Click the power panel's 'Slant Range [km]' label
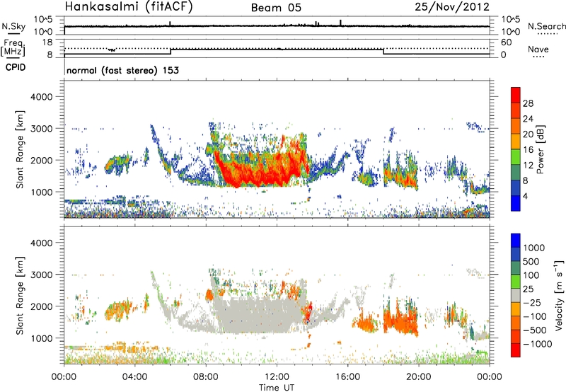The width and height of the screenshot is (566, 392). (20, 149)
